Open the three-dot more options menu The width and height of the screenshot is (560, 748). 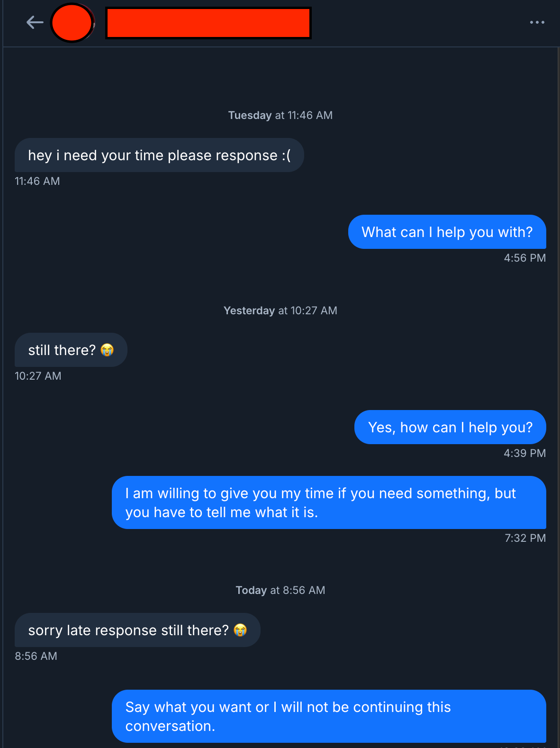pyautogui.click(x=537, y=22)
